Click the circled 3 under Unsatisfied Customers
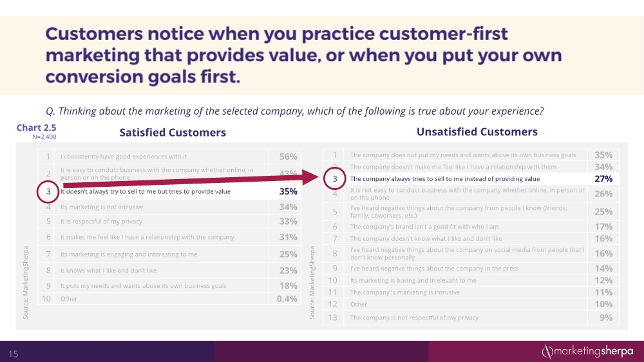The height and width of the screenshot is (362, 644). coord(335,178)
